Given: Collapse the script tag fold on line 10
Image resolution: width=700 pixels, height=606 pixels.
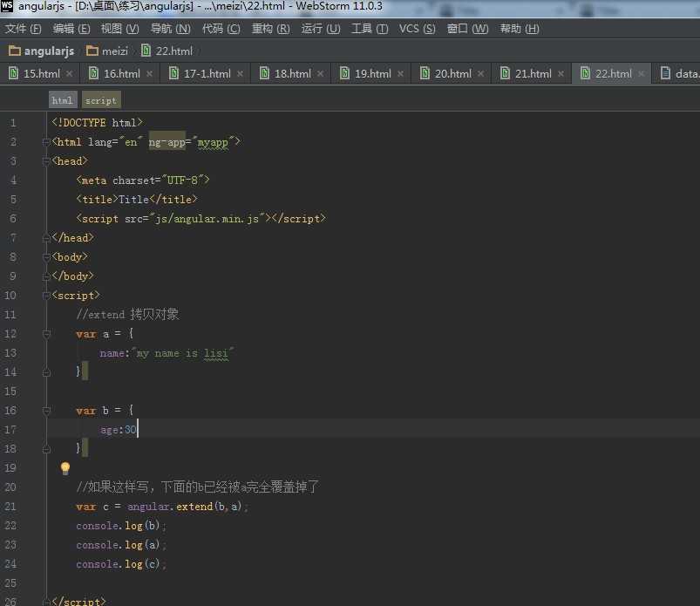Looking at the screenshot, I should pos(46,296).
